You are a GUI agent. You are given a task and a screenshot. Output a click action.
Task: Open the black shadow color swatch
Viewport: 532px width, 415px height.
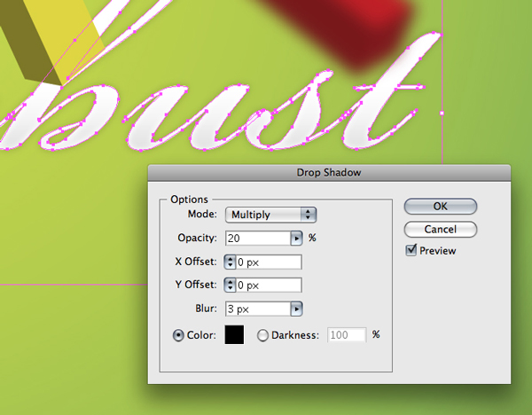[x=234, y=335]
